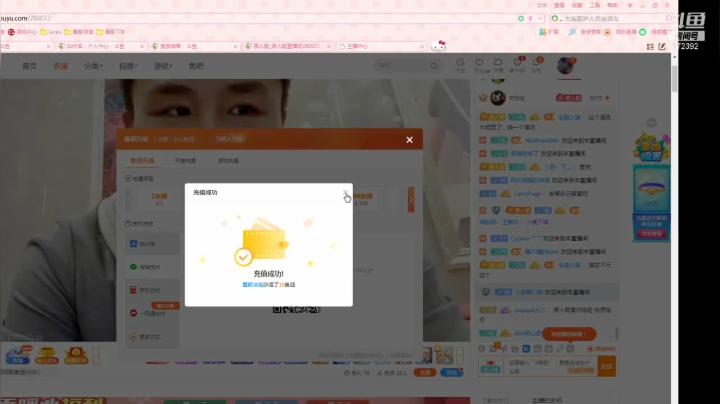
Task: Open 鱼吧 in site navigation
Action: 196,66
